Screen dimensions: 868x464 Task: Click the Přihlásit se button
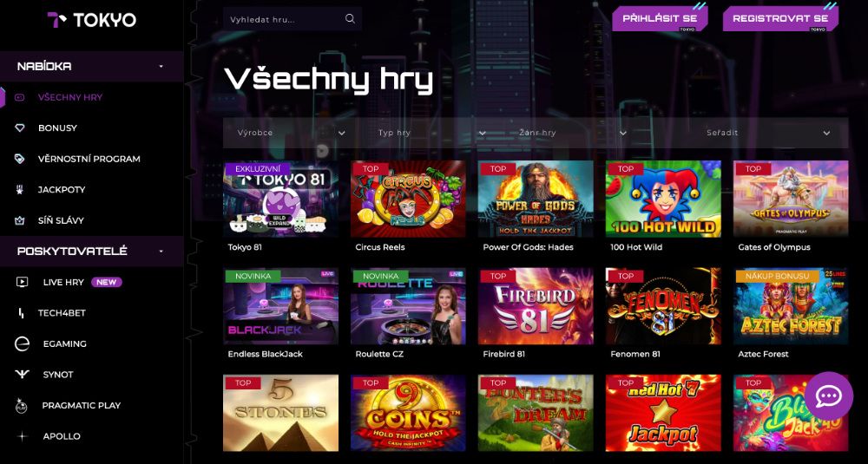pos(660,18)
